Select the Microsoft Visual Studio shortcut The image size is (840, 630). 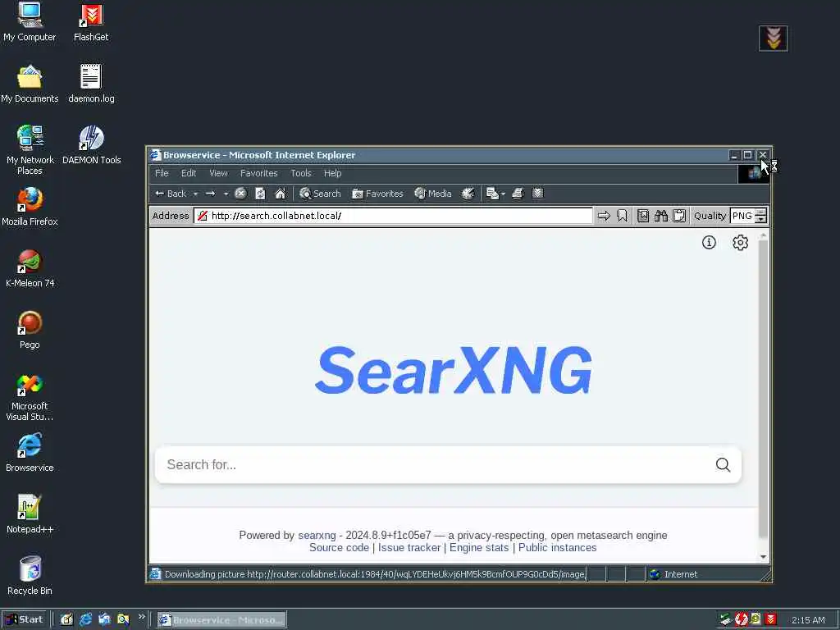coord(30,397)
